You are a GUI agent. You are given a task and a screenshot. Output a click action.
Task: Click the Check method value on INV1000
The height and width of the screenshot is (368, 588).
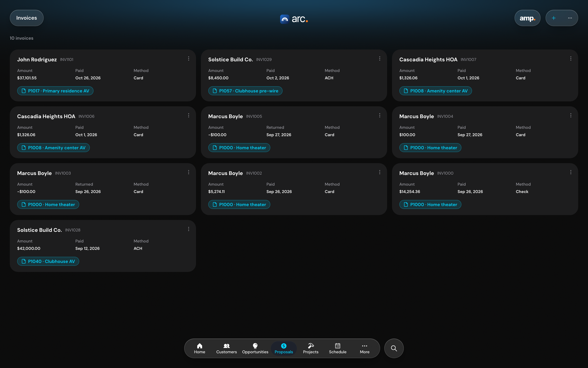522,192
